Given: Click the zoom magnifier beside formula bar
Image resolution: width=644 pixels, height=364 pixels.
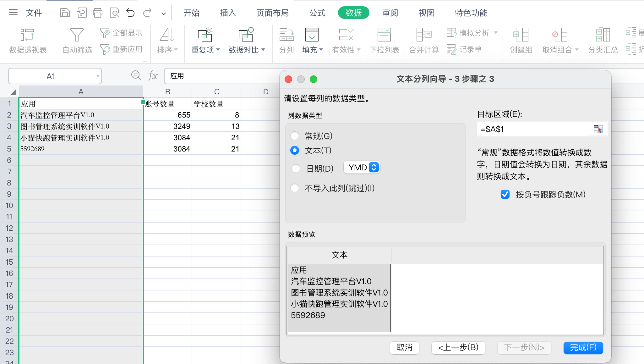Looking at the screenshot, I should point(136,75).
